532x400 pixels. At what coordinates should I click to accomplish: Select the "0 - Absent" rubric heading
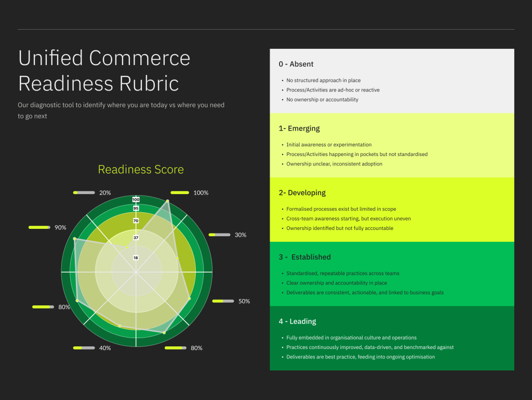[296, 64]
